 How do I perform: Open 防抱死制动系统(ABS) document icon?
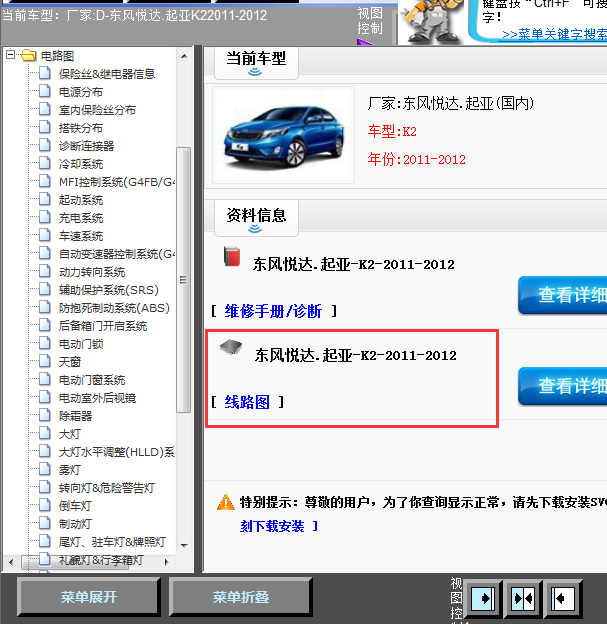point(45,307)
